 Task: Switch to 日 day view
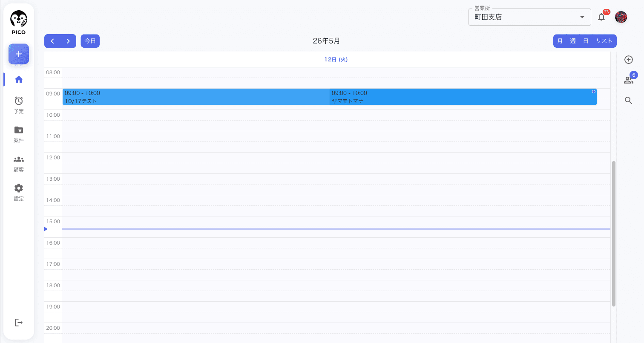586,41
